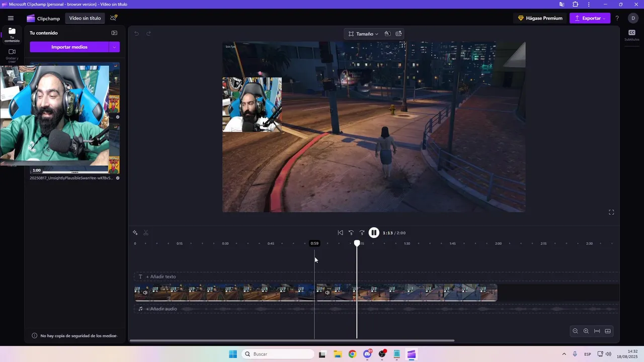Show hidden system tray icons
The image size is (644, 362).
coord(563,354)
